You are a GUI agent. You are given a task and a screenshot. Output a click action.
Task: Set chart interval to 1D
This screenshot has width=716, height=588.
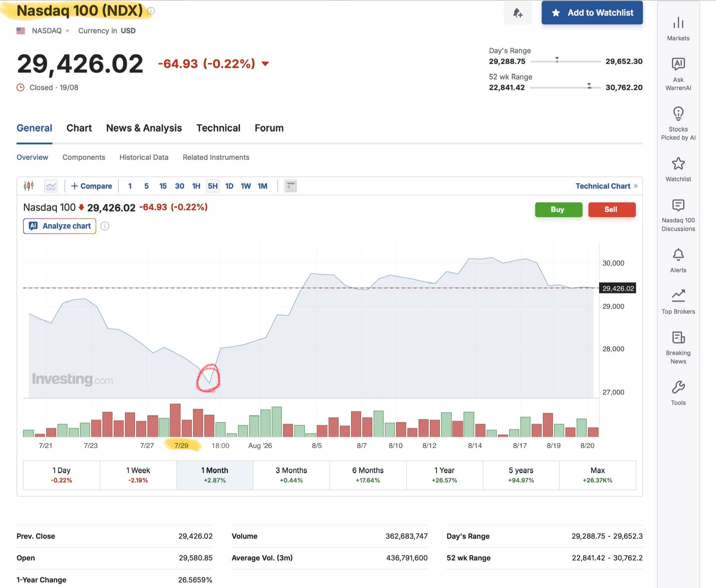(x=229, y=186)
